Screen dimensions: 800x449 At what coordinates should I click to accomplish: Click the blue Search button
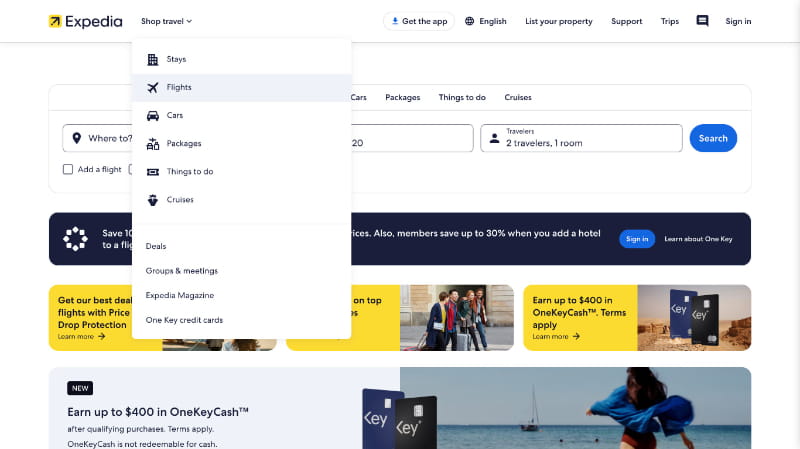tap(713, 138)
